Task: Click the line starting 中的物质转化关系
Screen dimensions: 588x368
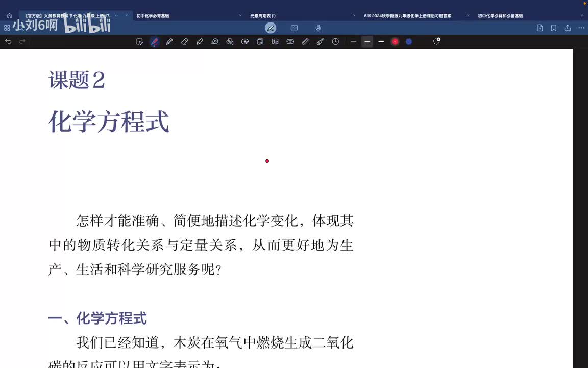Action: (x=201, y=245)
